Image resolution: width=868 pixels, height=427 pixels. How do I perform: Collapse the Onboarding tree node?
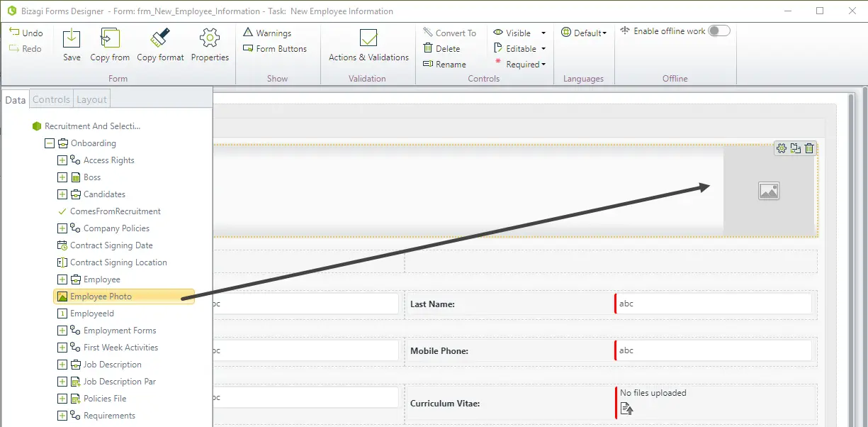[x=50, y=143]
